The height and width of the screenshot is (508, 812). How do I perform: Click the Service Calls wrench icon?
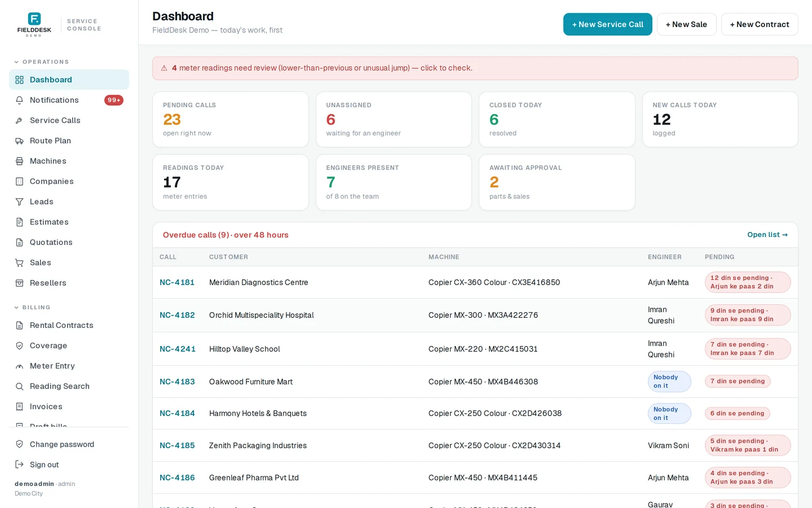click(x=19, y=120)
